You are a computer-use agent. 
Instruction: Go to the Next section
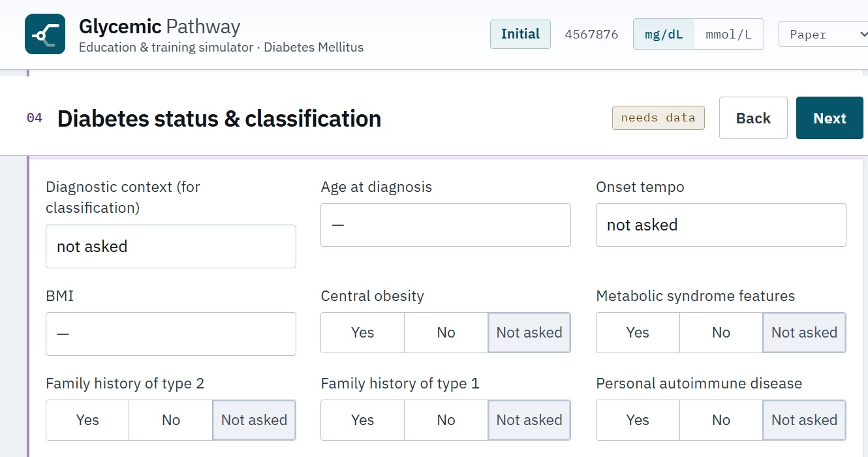click(x=829, y=118)
